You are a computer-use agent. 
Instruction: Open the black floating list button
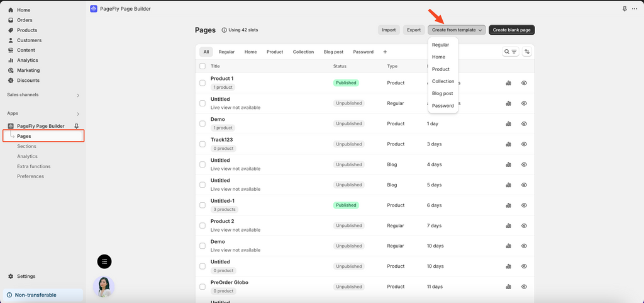[104, 261]
